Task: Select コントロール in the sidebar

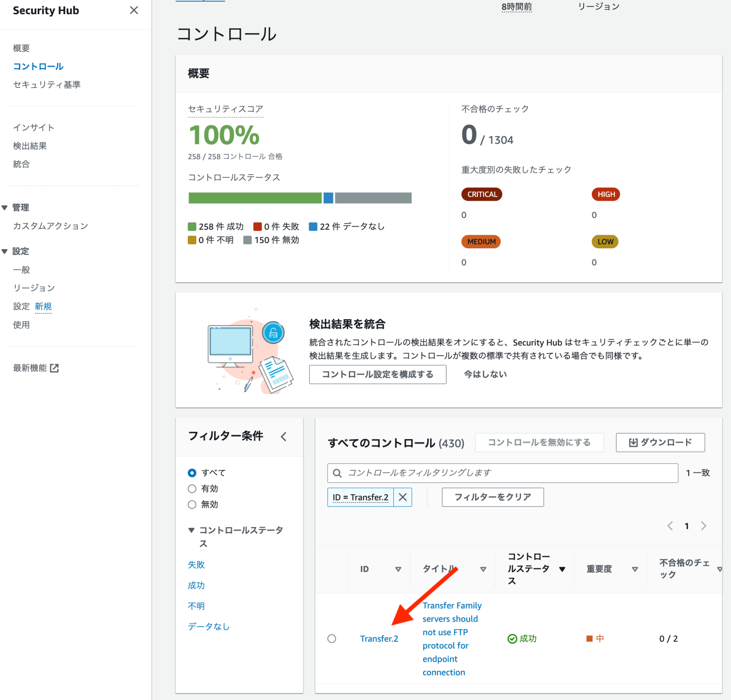Action: point(38,67)
